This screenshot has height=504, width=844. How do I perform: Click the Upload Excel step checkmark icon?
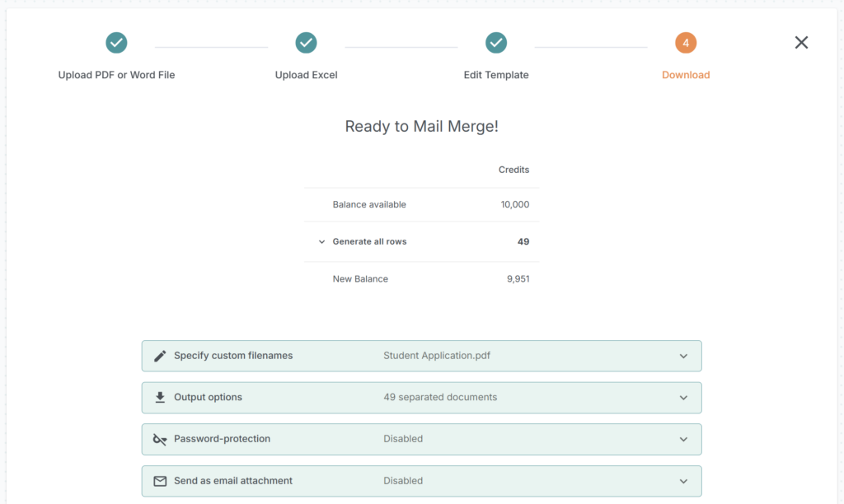(307, 43)
